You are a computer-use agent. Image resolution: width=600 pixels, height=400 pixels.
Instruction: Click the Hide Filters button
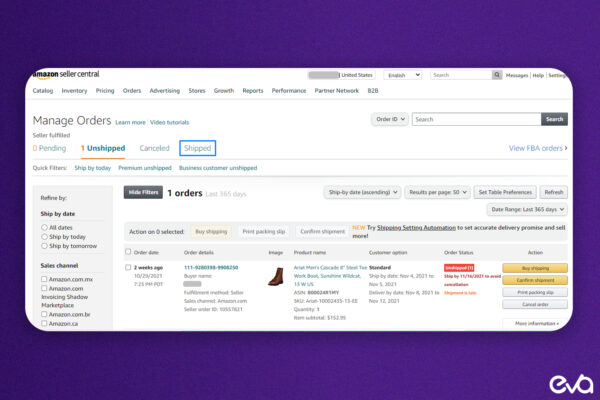(x=143, y=192)
